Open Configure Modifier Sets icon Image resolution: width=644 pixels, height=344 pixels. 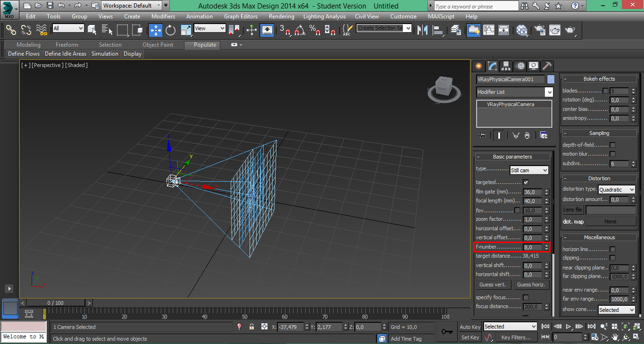[x=544, y=135]
